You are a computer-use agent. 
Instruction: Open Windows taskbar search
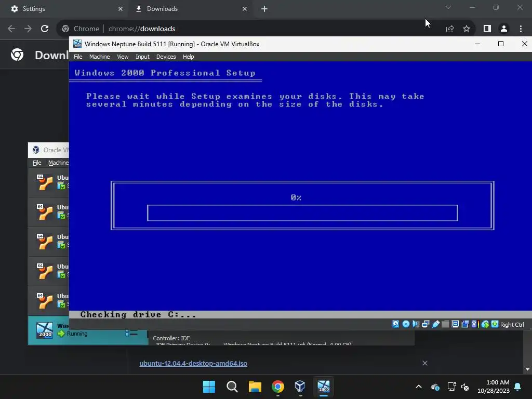click(x=232, y=387)
